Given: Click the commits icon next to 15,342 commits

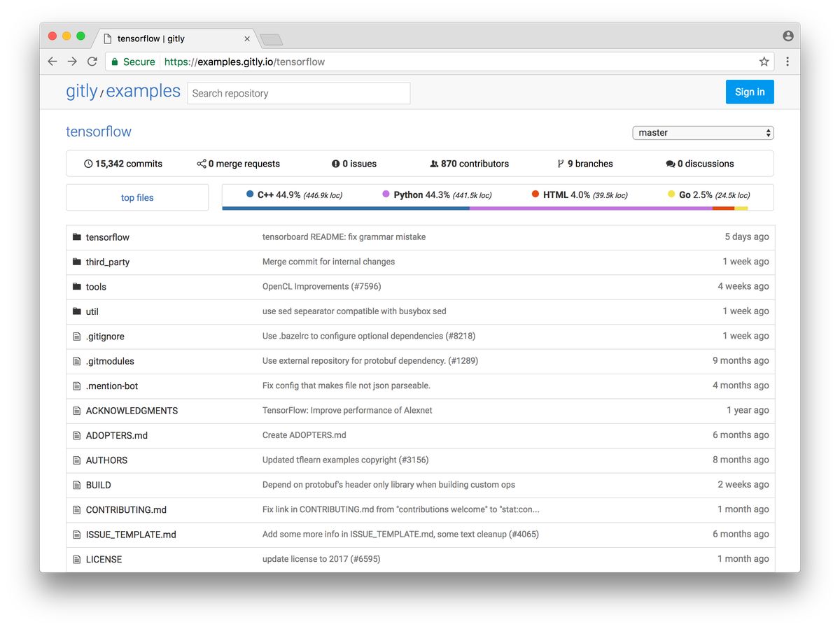Looking at the screenshot, I should click(x=87, y=163).
